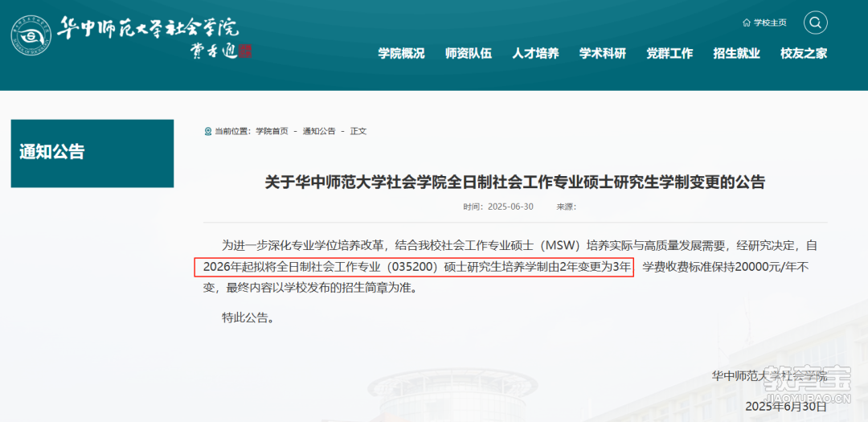The width and height of the screenshot is (868, 422).
Task: Select the 学术科研 navigation item
Action: tap(602, 54)
